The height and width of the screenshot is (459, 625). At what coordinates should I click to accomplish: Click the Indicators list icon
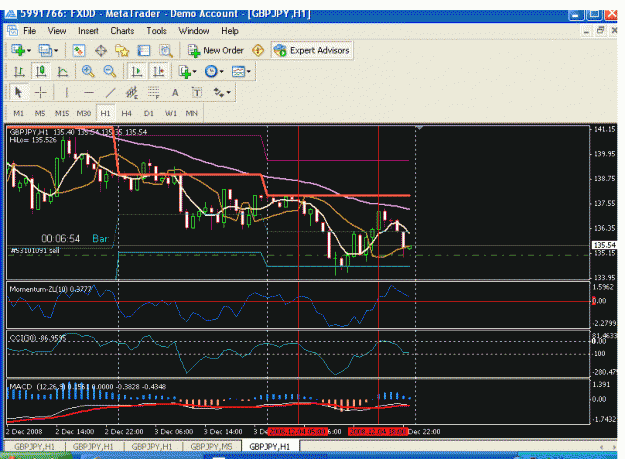pyautogui.click(x=185, y=72)
